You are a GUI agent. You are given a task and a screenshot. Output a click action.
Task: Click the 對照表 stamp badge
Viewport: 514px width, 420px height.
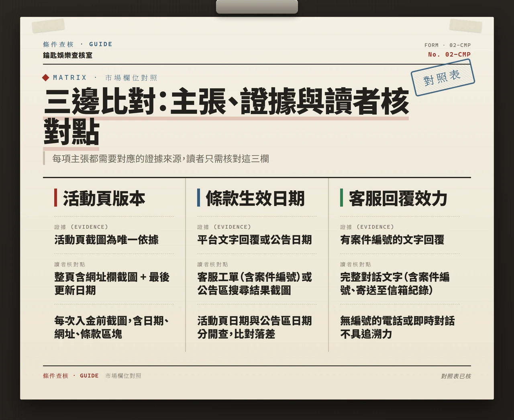click(443, 77)
